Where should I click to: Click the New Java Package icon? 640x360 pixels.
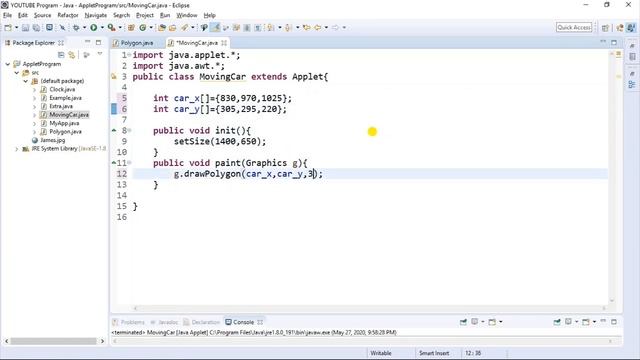pyautogui.click(x=131, y=27)
